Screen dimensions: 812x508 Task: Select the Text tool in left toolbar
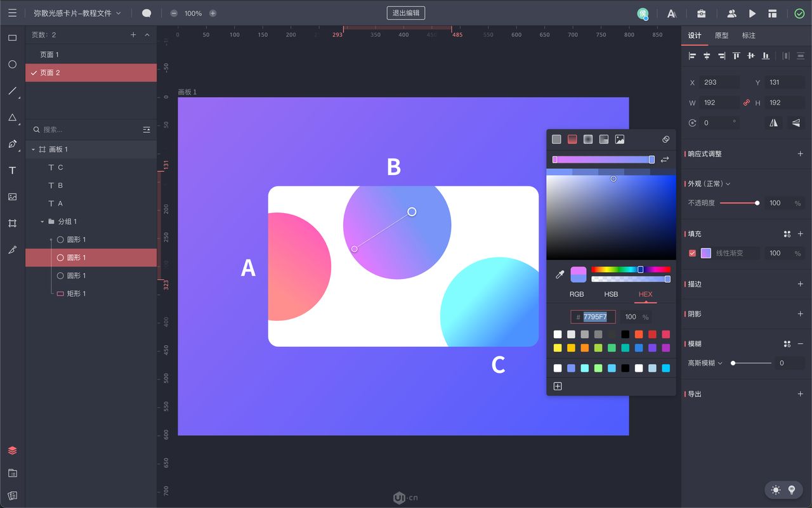click(12, 171)
